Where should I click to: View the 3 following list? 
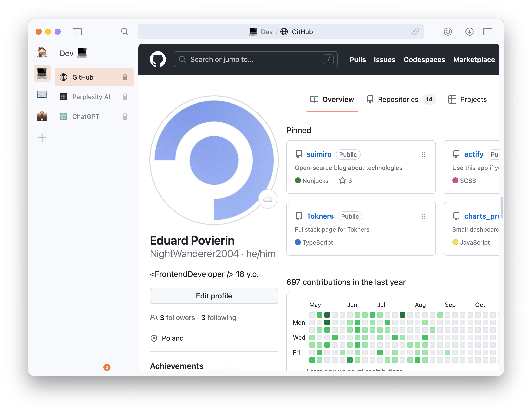[x=219, y=318]
